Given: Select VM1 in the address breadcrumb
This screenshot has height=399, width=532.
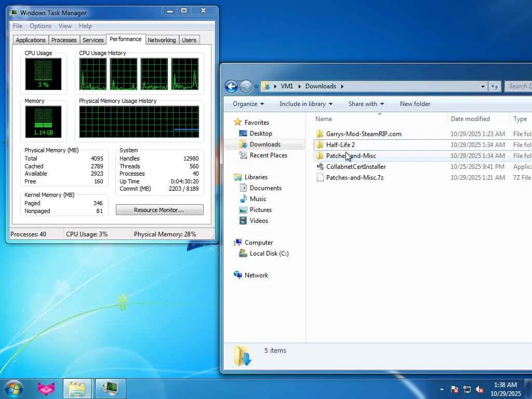Looking at the screenshot, I should click(x=287, y=86).
